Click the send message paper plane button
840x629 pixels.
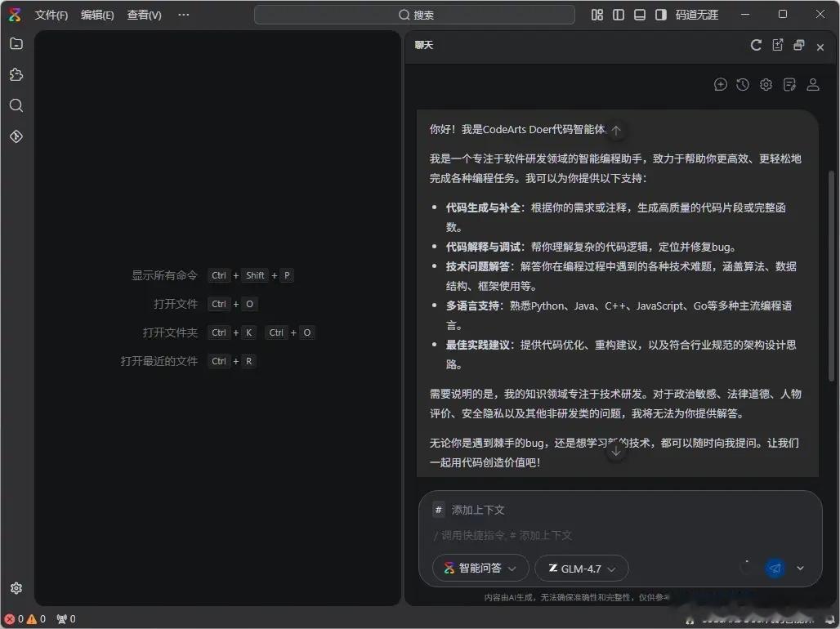pyautogui.click(x=775, y=568)
